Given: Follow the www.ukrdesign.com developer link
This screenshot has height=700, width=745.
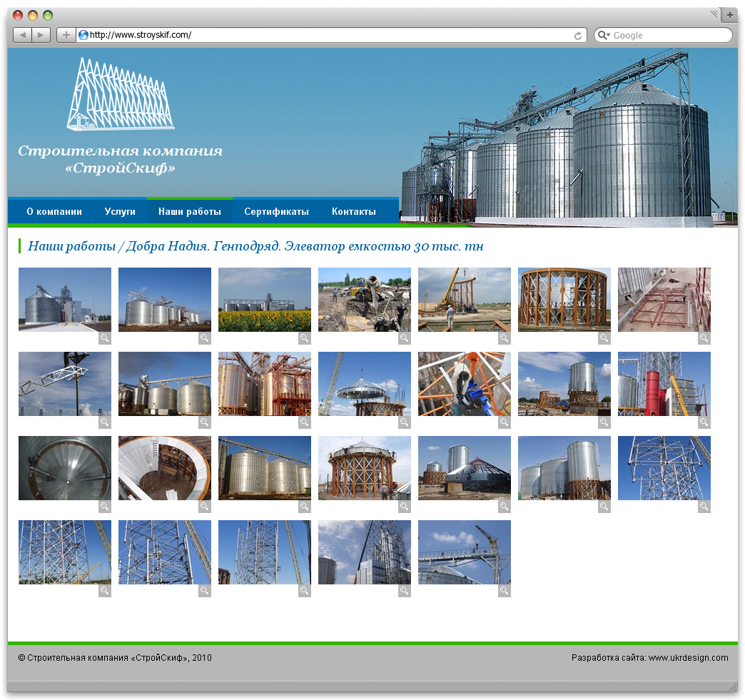Looking at the screenshot, I should click(x=688, y=658).
